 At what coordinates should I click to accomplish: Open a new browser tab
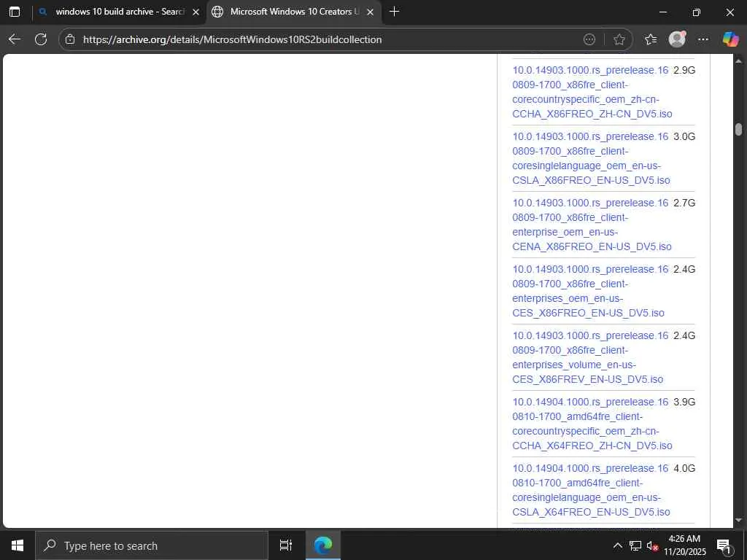(x=394, y=12)
